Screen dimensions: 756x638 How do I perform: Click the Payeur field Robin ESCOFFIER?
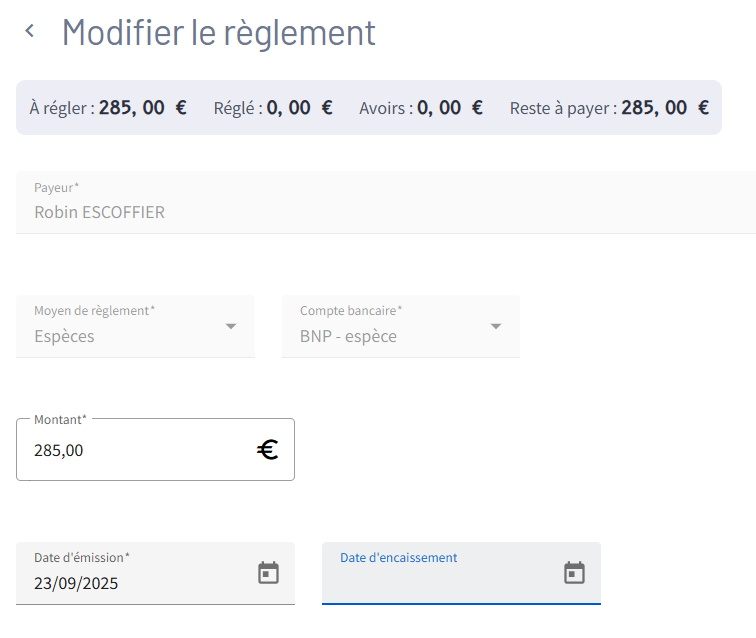coord(99,212)
